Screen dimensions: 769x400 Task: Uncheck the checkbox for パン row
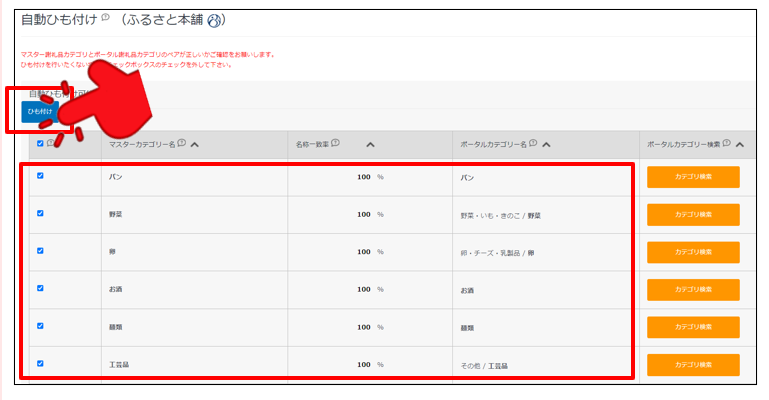pos(40,176)
